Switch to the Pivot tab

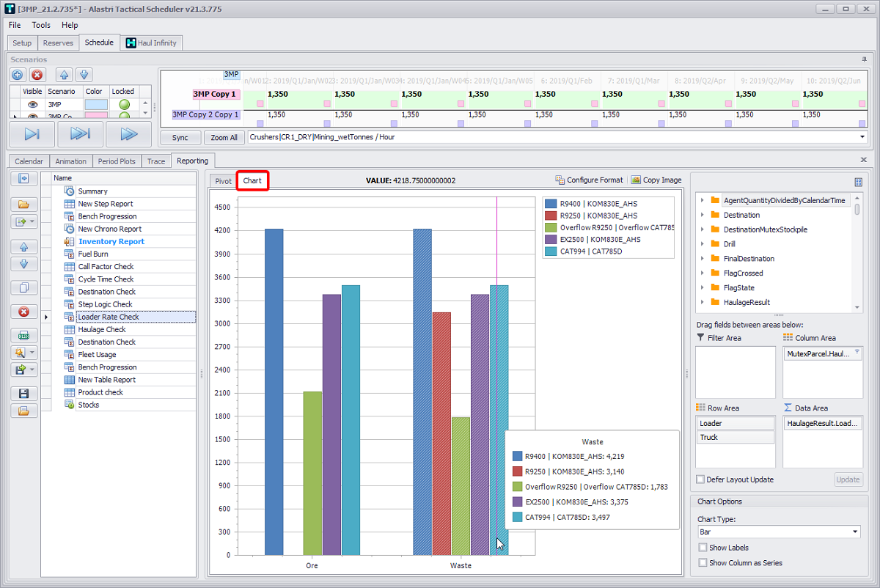223,181
